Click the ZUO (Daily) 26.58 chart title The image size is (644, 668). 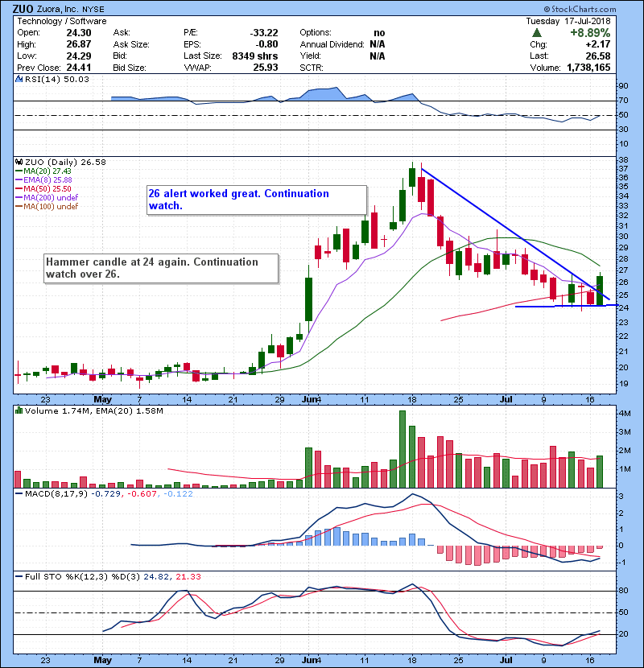pyautogui.click(x=66, y=162)
